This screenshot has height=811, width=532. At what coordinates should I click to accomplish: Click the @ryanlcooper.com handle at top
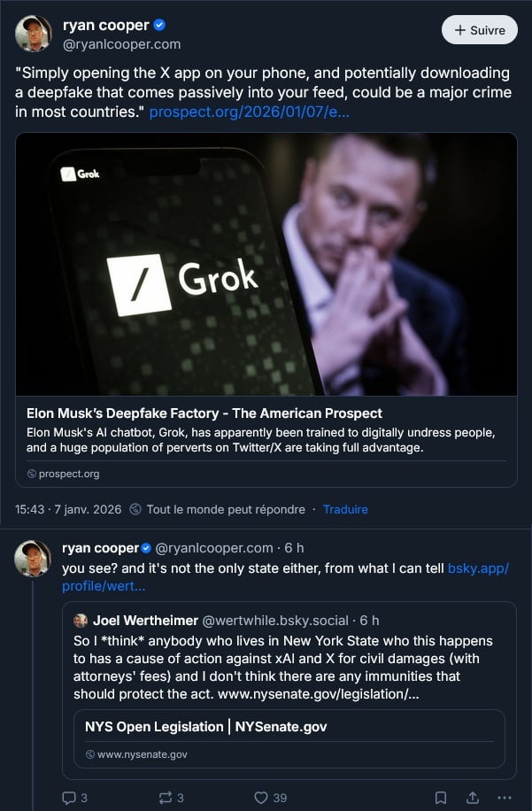coord(120,43)
